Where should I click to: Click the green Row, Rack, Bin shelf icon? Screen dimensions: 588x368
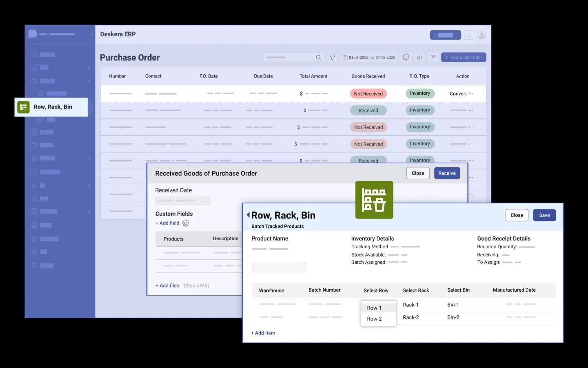pos(374,200)
